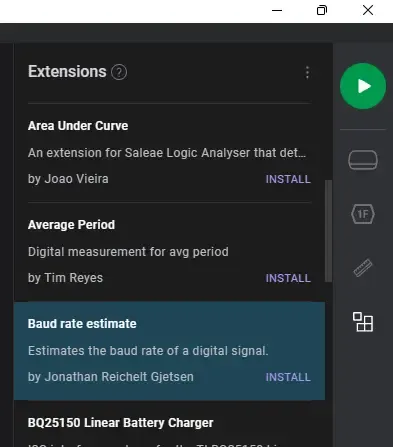Open the Measurements ruler panel icon
The width and height of the screenshot is (393, 447).
click(x=363, y=268)
